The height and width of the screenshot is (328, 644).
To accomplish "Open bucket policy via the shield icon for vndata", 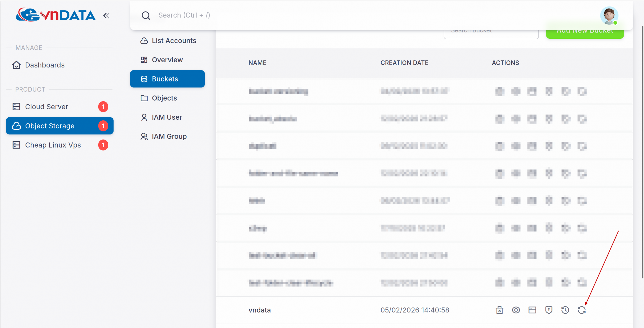I will click(549, 310).
